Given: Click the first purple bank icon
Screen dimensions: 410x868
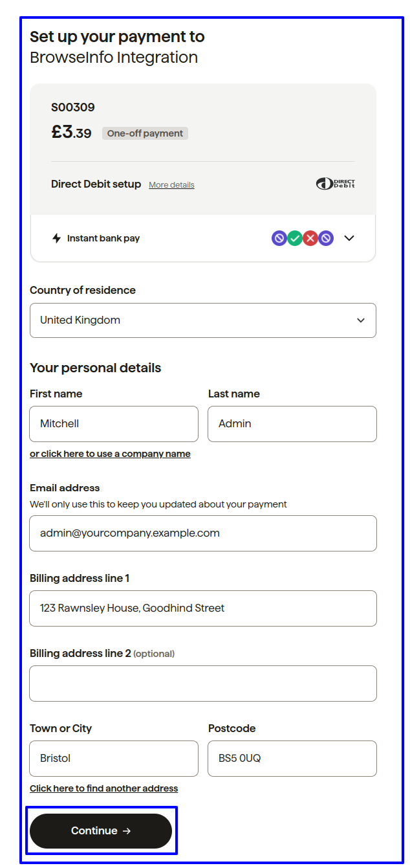Looking at the screenshot, I should click(x=279, y=238).
